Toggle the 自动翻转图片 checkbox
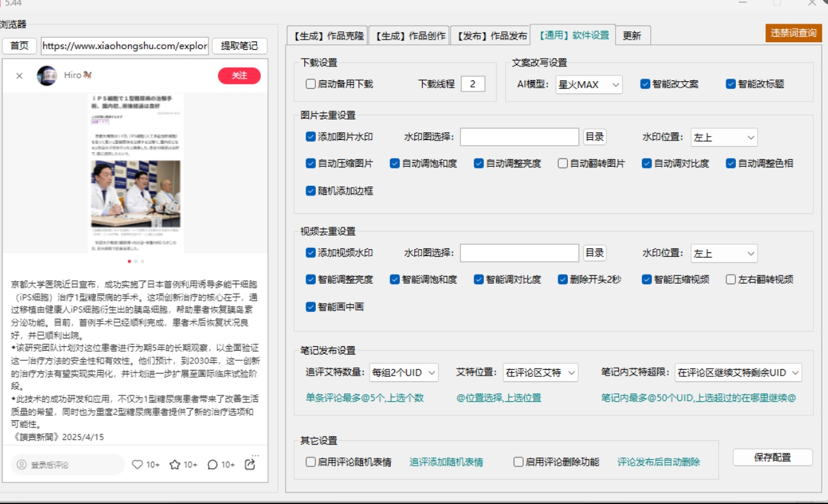The width and height of the screenshot is (828, 504). tap(563, 164)
